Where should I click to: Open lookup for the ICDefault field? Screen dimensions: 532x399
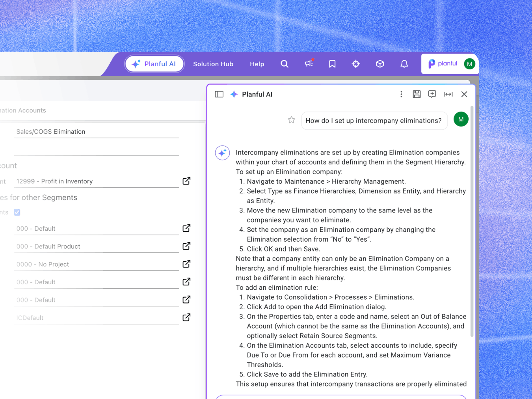187,317
